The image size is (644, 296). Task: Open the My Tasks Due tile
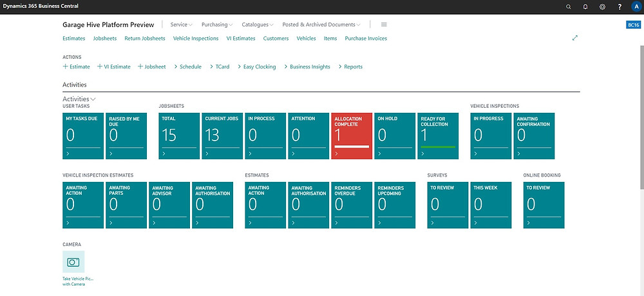(83, 135)
